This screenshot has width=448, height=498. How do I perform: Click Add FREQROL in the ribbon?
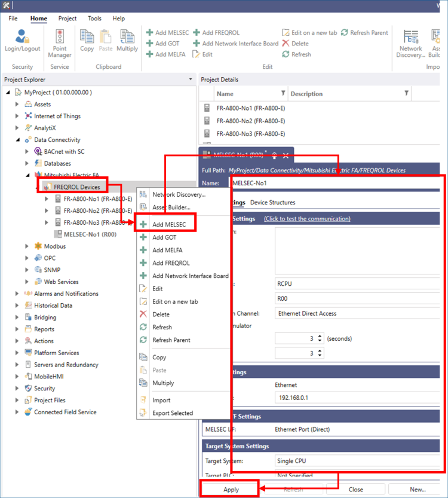pos(216,33)
